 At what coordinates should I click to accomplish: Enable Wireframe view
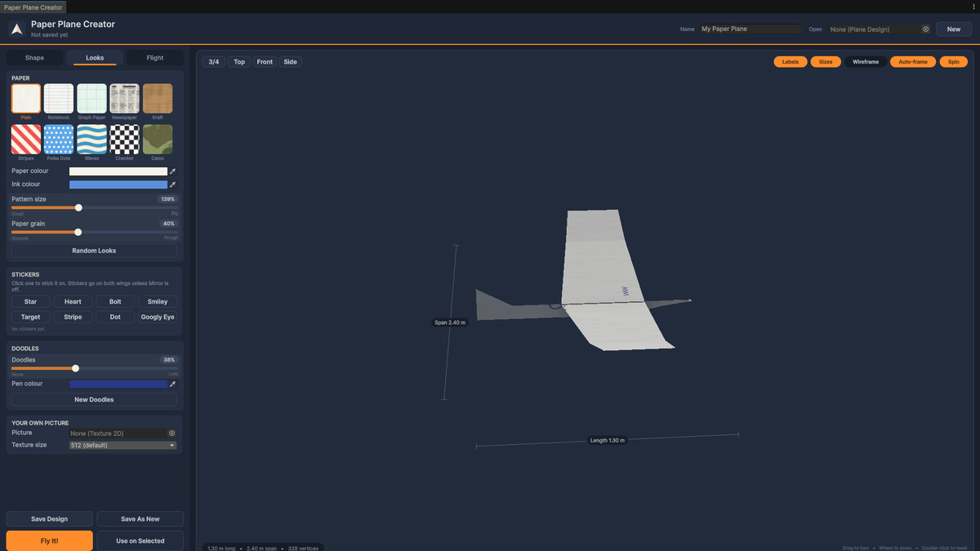[866, 62]
